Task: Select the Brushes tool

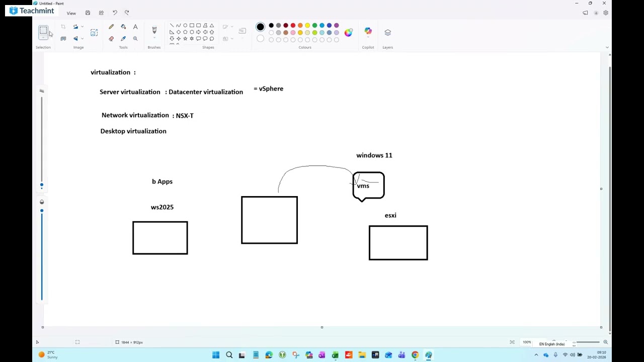Action: 154,30
